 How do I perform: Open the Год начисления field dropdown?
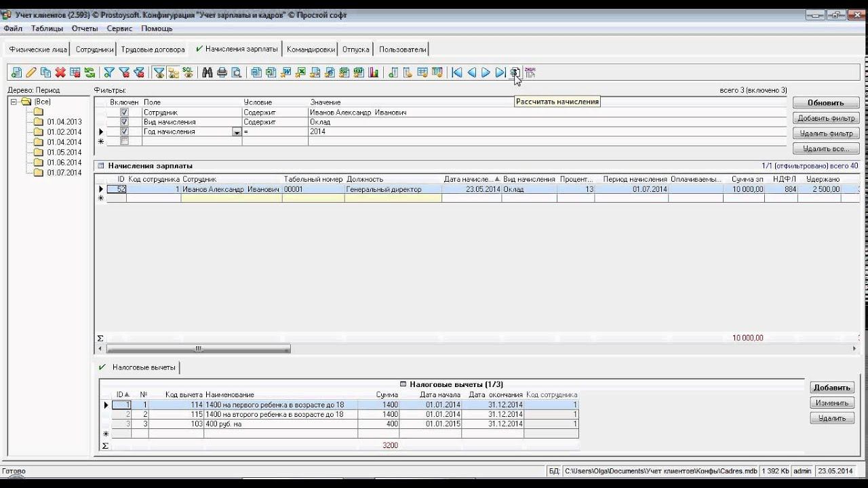coord(237,132)
